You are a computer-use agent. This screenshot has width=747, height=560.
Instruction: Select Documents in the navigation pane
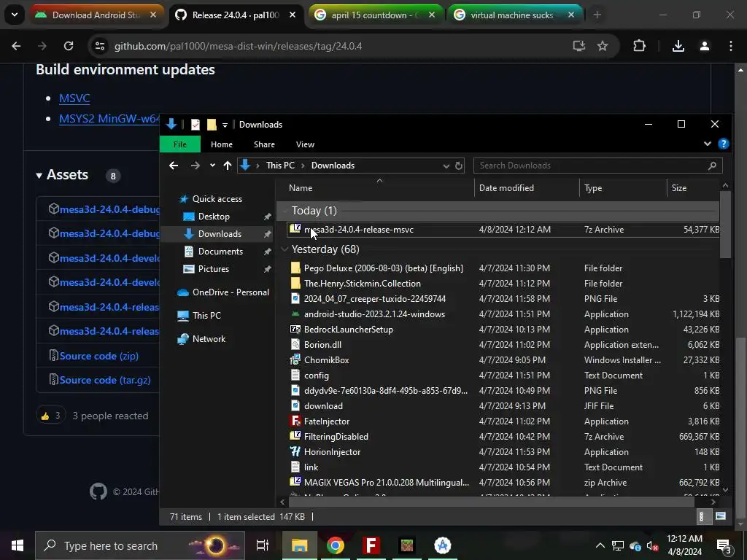pyautogui.click(x=220, y=251)
